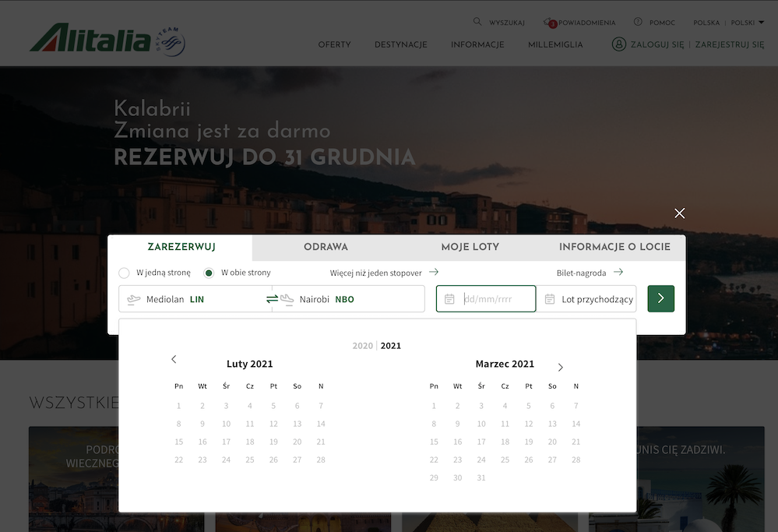
Task: Select 6 in Marzec 2021 calendar
Action: pyautogui.click(x=552, y=406)
